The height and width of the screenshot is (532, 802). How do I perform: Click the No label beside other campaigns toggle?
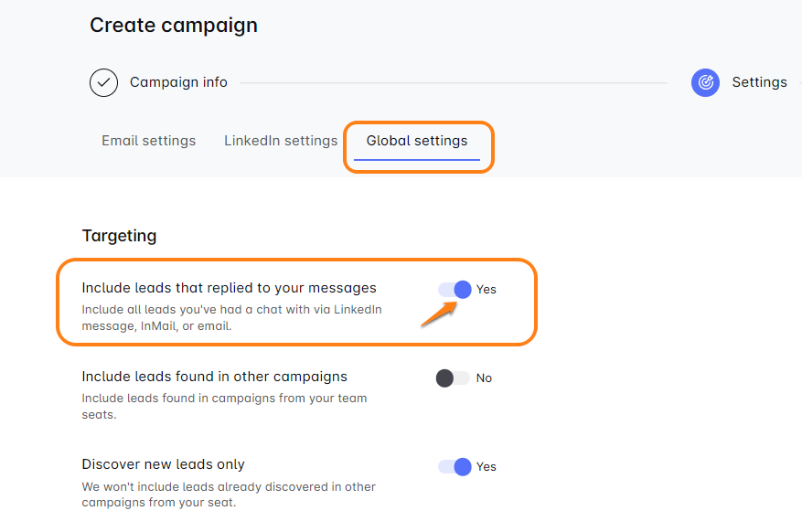[x=485, y=378]
